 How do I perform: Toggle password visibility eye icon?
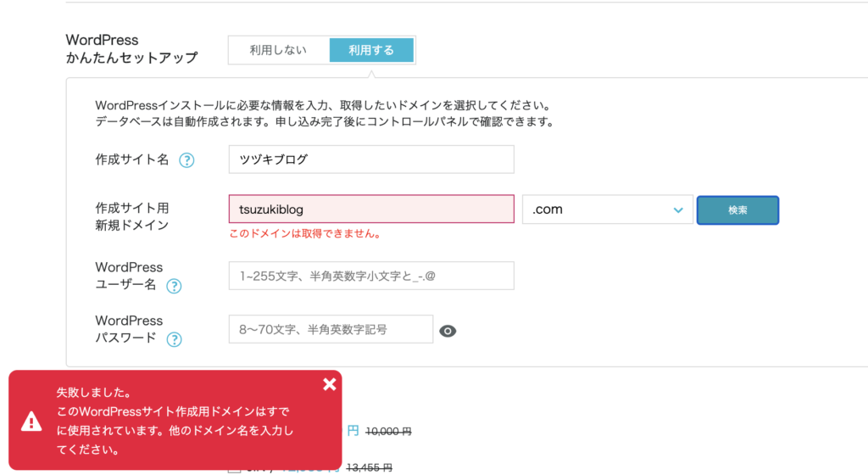pos(448,331)
